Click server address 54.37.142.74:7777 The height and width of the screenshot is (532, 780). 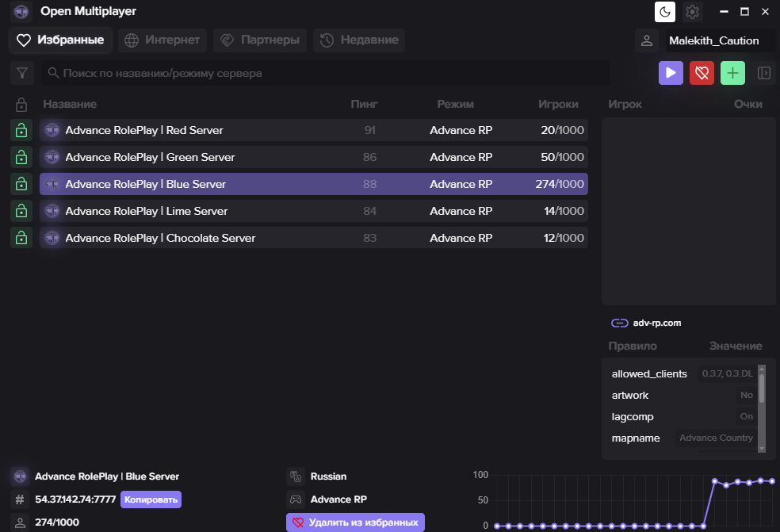point(75,499)
